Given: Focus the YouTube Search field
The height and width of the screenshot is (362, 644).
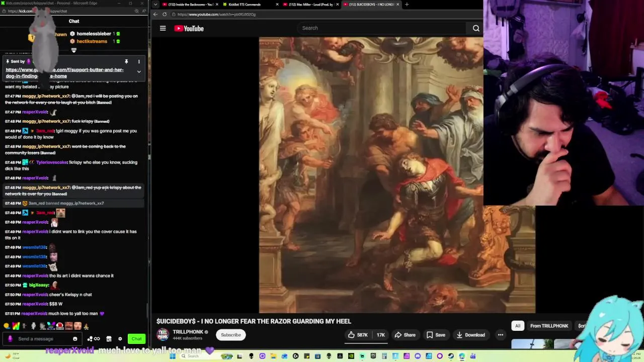Looking at the screenshot, I should 382,28.
